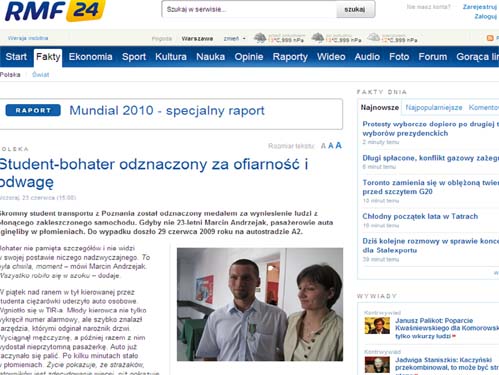Screen dimensions: 499x375
Task: Click the article date 23 czerwca
Action: 38,198
